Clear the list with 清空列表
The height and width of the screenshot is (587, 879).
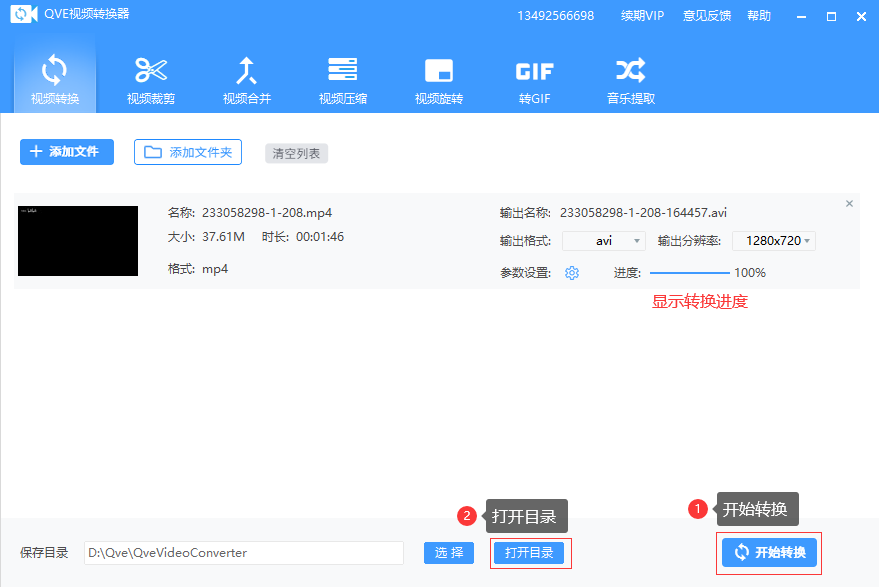[x=296, y=154]
